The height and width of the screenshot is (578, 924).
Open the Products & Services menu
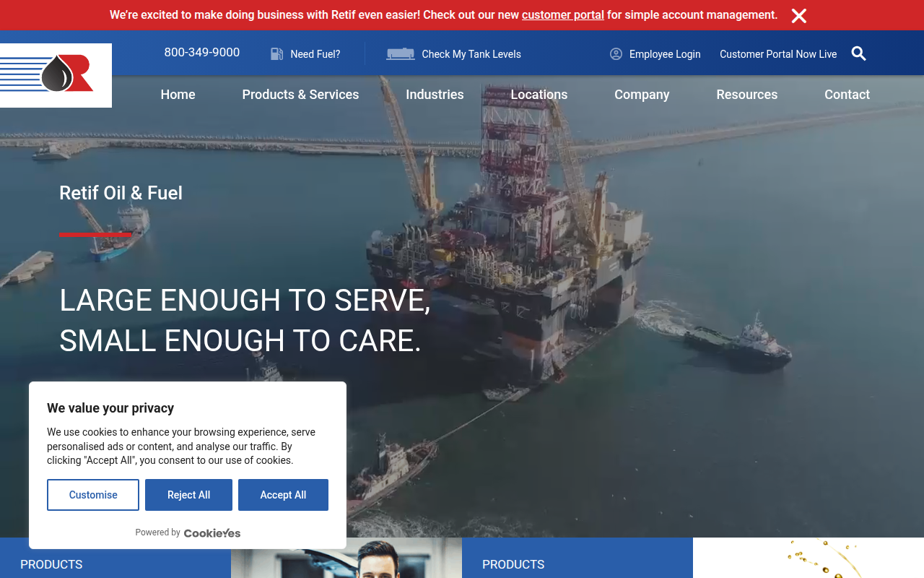300,95
